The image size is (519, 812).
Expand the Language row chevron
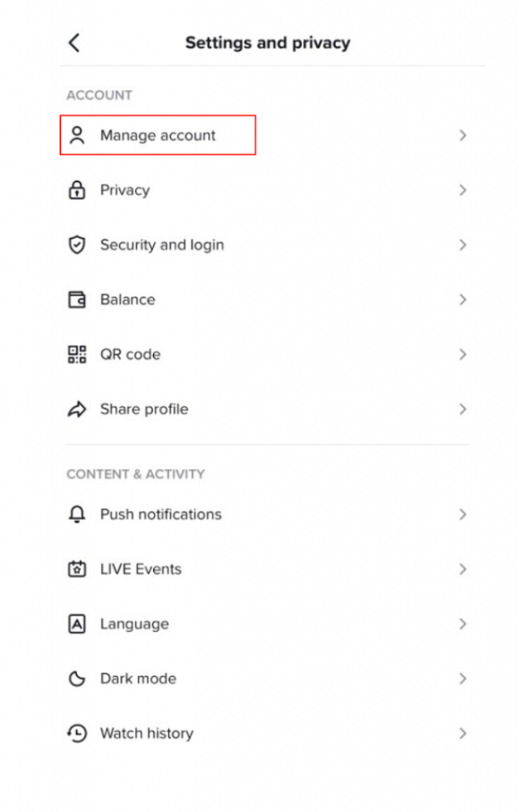[463, 624]
